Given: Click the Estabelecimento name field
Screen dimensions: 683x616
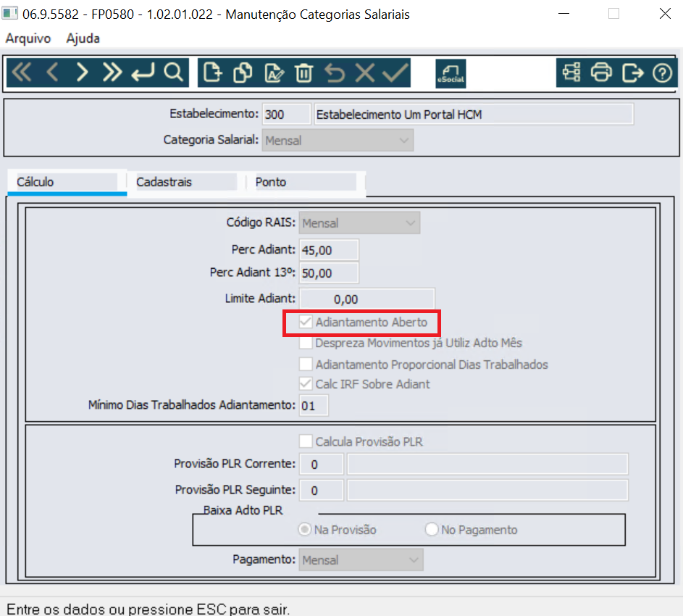Looking at the screenshot, I should (x=474, y=115).
